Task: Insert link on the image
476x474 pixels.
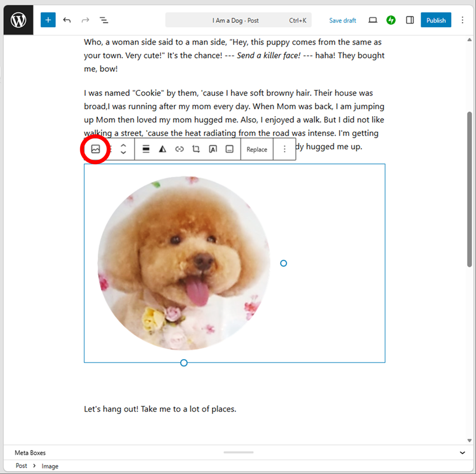Action: pyautogui.click(x=179, y=149)
